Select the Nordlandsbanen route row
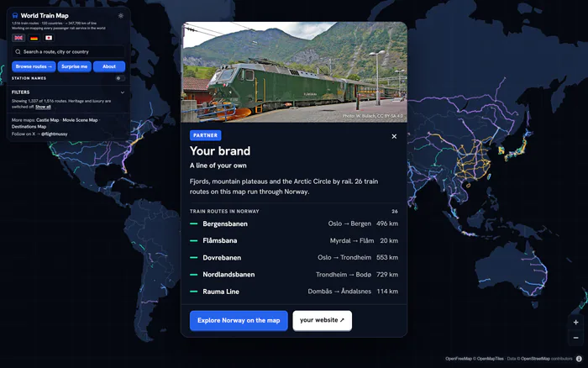 (x=294, y=275)
